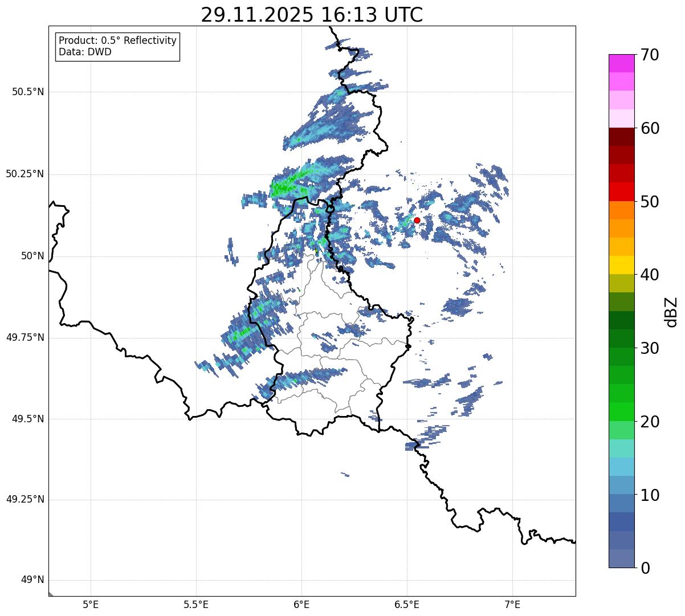The height and width of the screenshot is (616, 685).
Task: Click the 49.25°N latitude label
Action: click(x=25, y=500)
